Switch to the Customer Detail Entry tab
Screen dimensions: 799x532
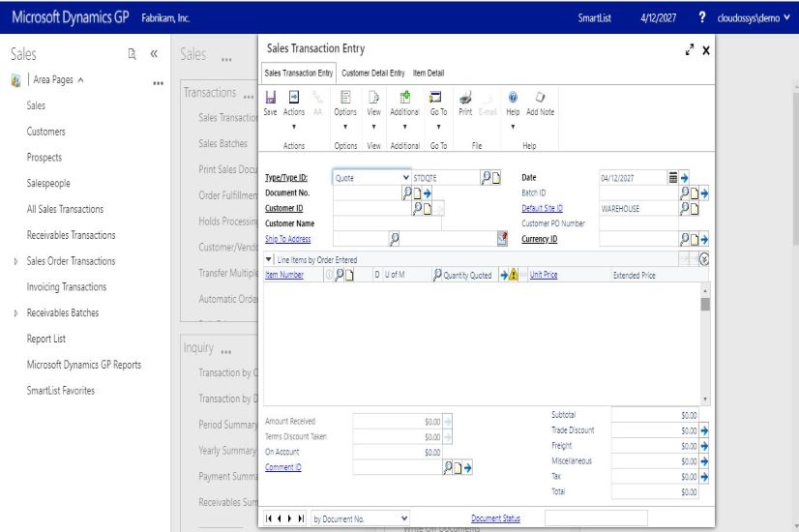tap(373, 73)
